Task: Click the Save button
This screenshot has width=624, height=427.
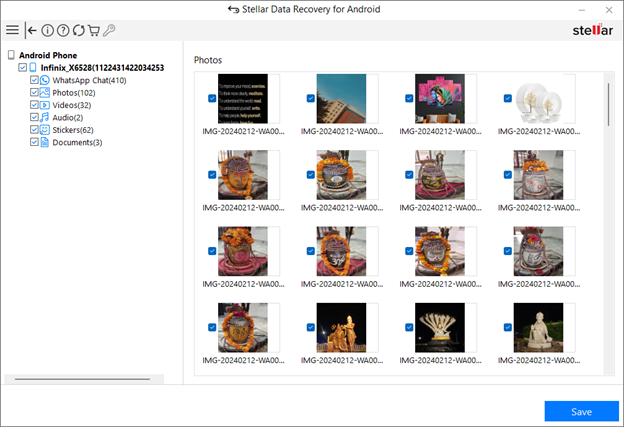Action: click(581, 411)
